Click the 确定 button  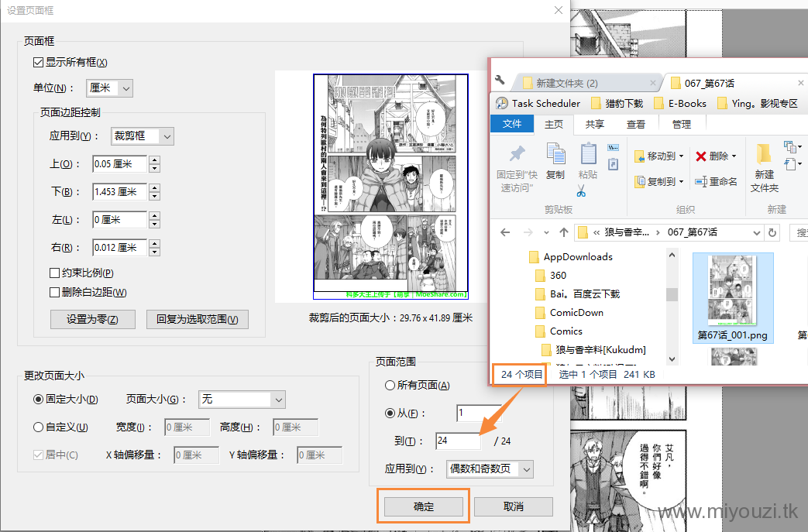click(424, 506)
